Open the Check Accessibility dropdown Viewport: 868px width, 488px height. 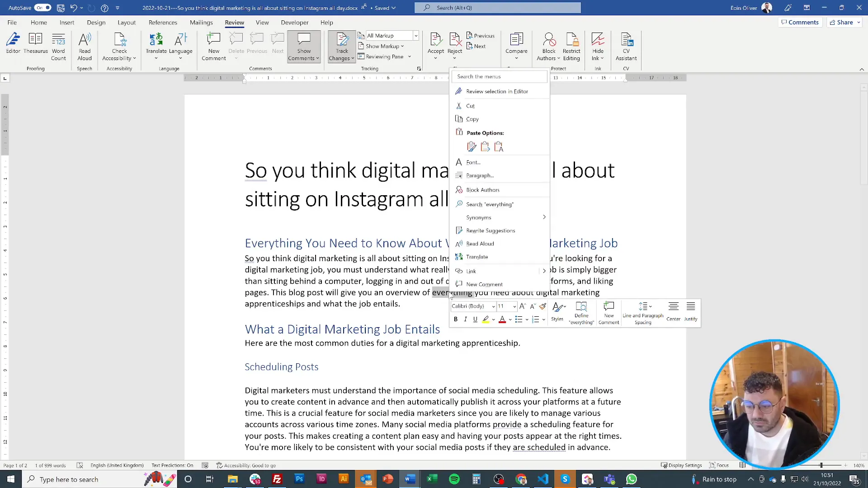coord(119,47)
